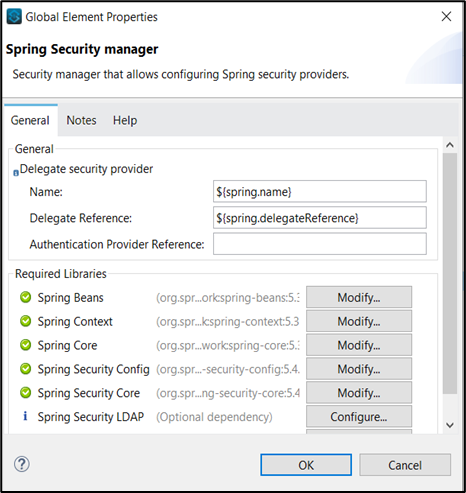Image resolution: width=466 pixels, height=493 pixels.
Task: Click the Delegate Reference input field
Action: coord(320,218)
